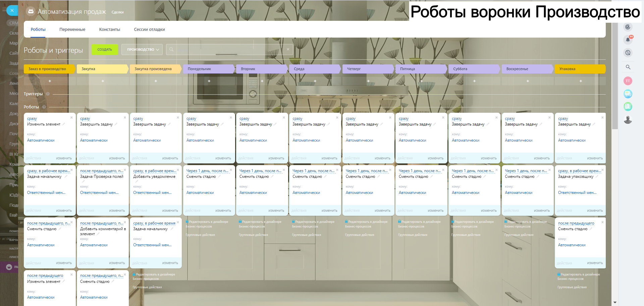Click изменить on Завершить задачу in Пятница column
Screen dimensions: 644x306
436,158
